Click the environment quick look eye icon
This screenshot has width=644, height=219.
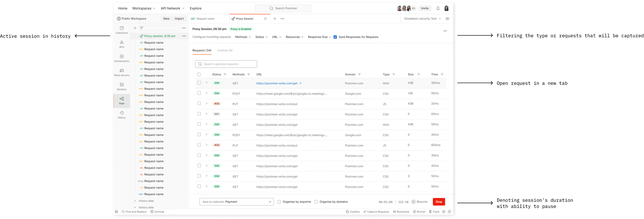click(x=447, y=19)
